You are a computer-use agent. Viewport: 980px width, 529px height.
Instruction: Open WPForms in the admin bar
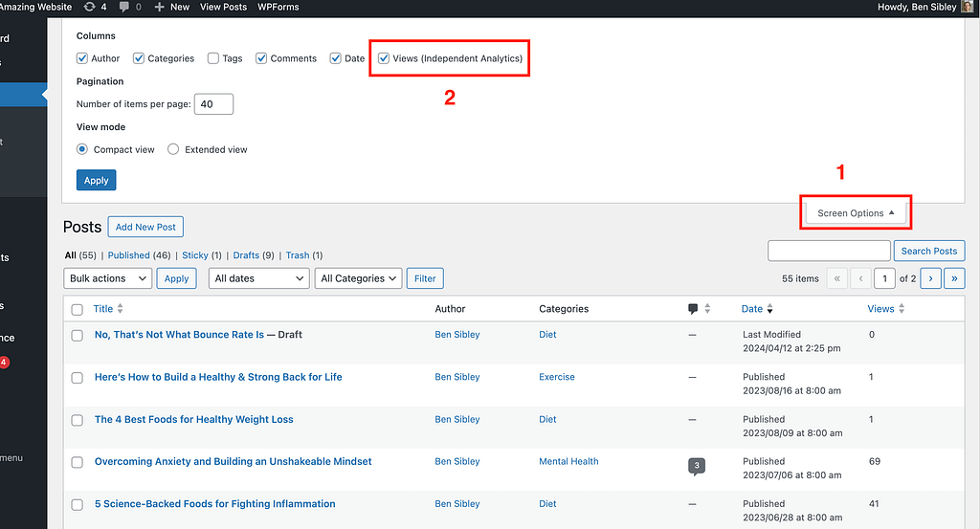[278, 7]
